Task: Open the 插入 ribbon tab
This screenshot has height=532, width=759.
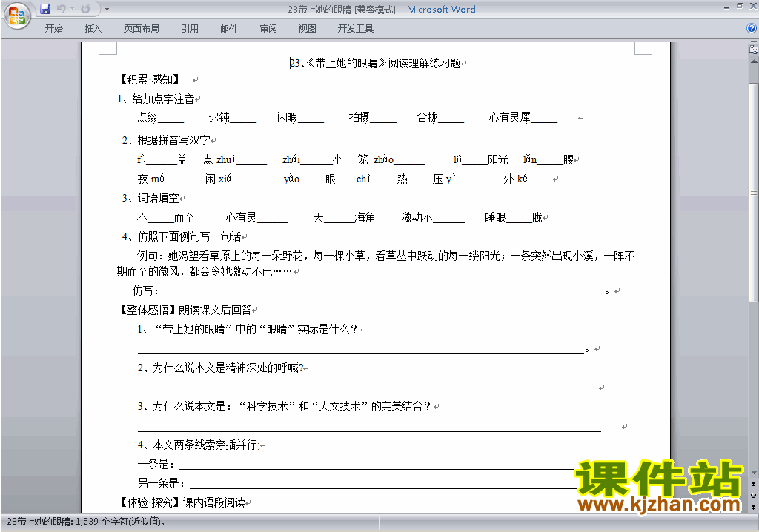Action: 93,29
